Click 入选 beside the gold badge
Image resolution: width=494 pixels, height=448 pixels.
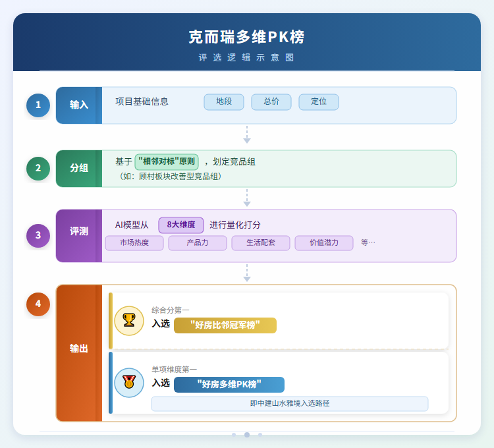click(x=161, y=324)
